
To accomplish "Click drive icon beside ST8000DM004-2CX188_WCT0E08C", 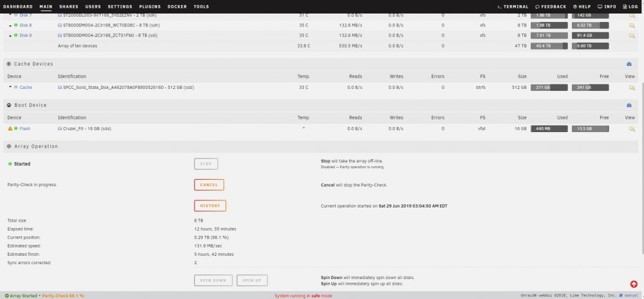I will pyautogui.click(x=59, y=26).
